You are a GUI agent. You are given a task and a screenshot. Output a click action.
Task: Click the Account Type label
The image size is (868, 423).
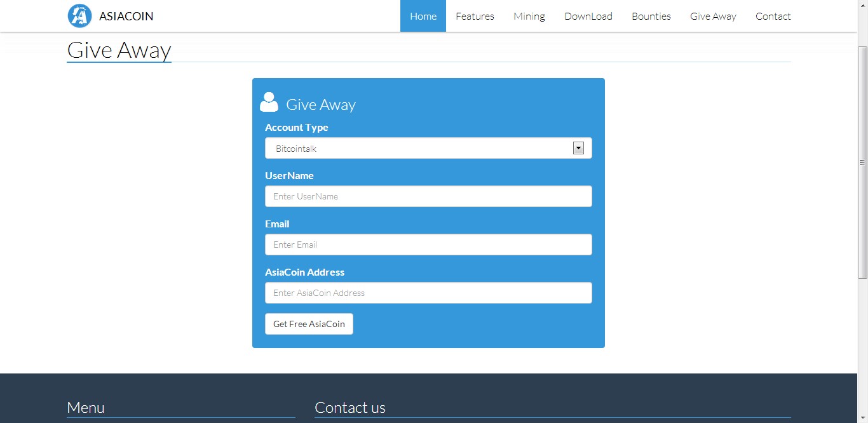297,128
